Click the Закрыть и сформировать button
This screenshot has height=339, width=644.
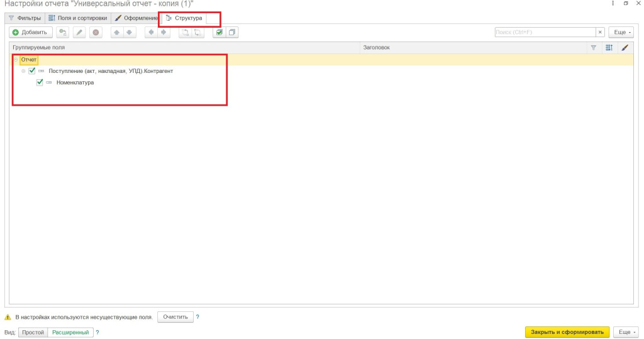567,332
